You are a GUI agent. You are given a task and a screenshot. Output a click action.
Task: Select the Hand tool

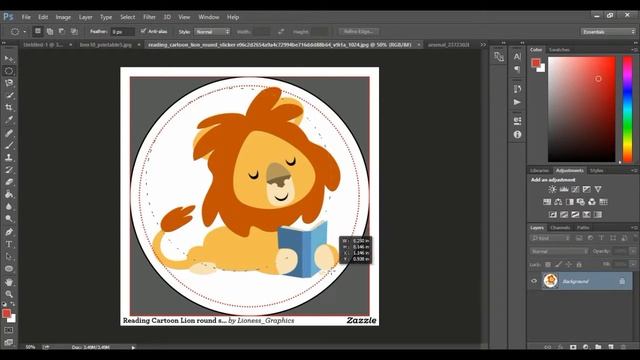(x=9, y=282)
